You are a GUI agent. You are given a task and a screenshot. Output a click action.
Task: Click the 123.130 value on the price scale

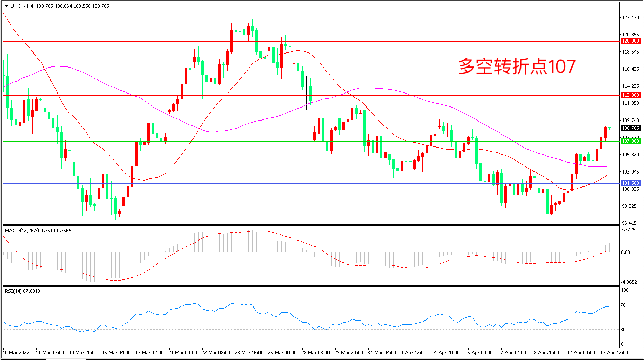(630, 18)
